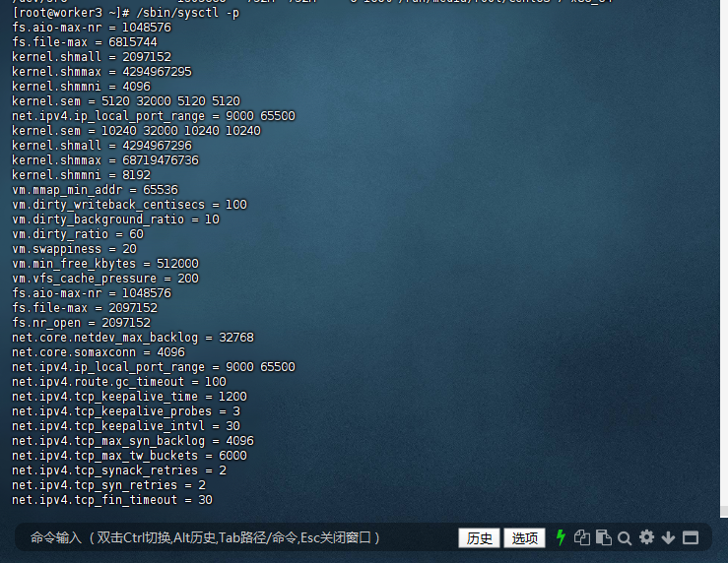Click the green lightning quick-command icon
The height and width of the screenshot is (563, 728).
coord(561,537)
